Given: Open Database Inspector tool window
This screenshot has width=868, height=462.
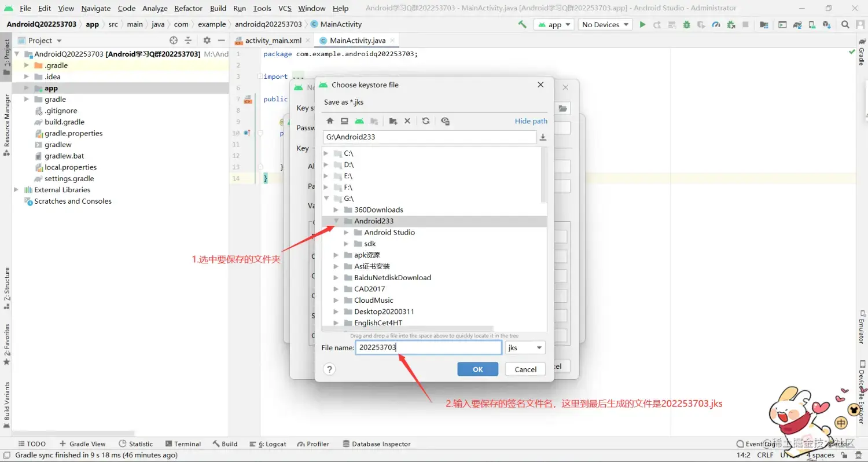Looking at the screenshot, I should (x=377, y=444).
